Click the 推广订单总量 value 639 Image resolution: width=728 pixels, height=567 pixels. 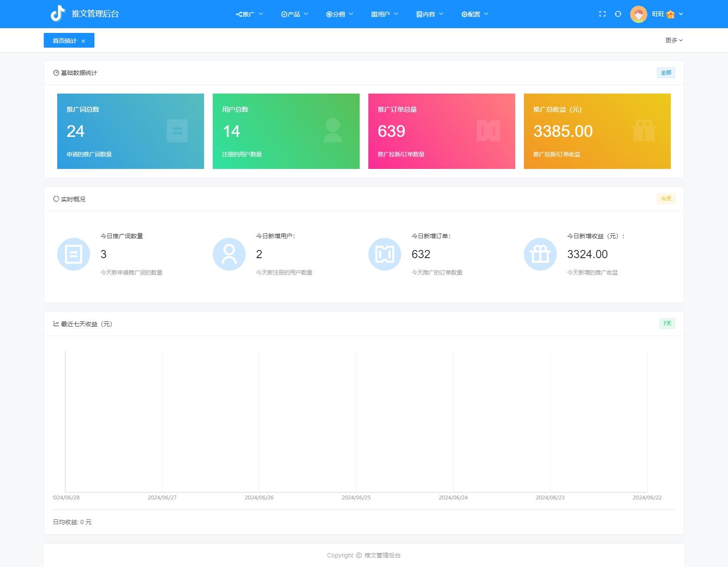pyautogui.click(x=391, y=131)
